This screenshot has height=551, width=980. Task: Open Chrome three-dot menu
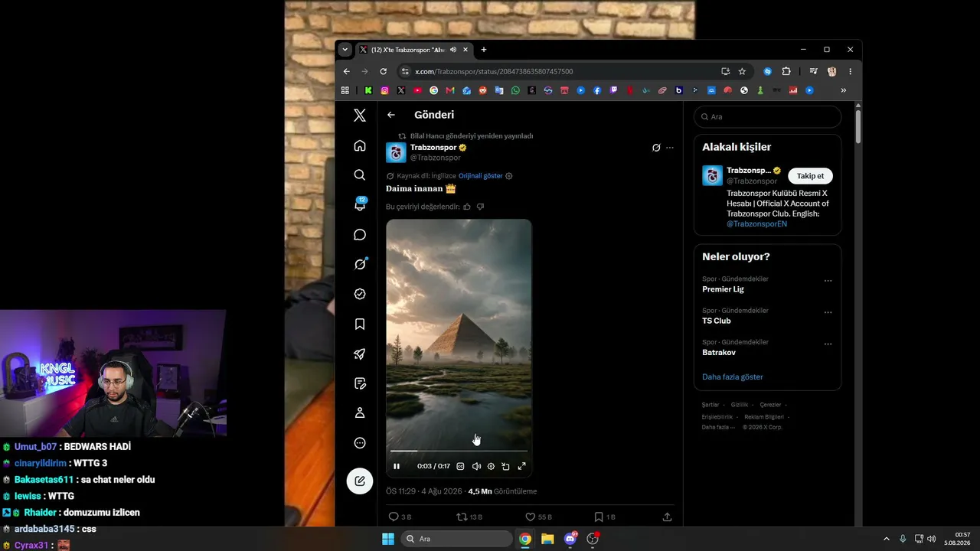[x=850, y=71]
